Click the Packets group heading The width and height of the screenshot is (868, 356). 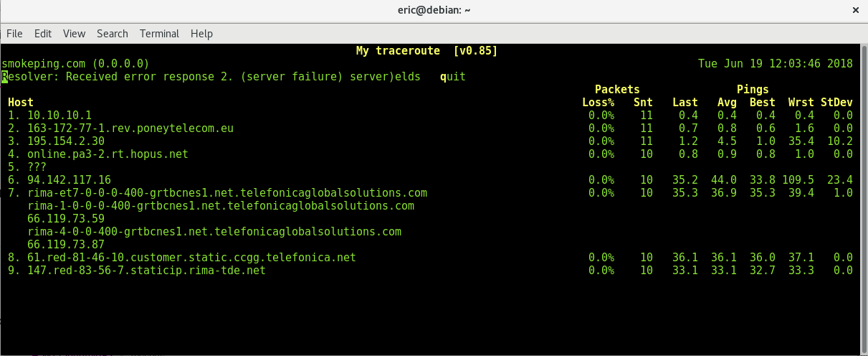point(617,90)
